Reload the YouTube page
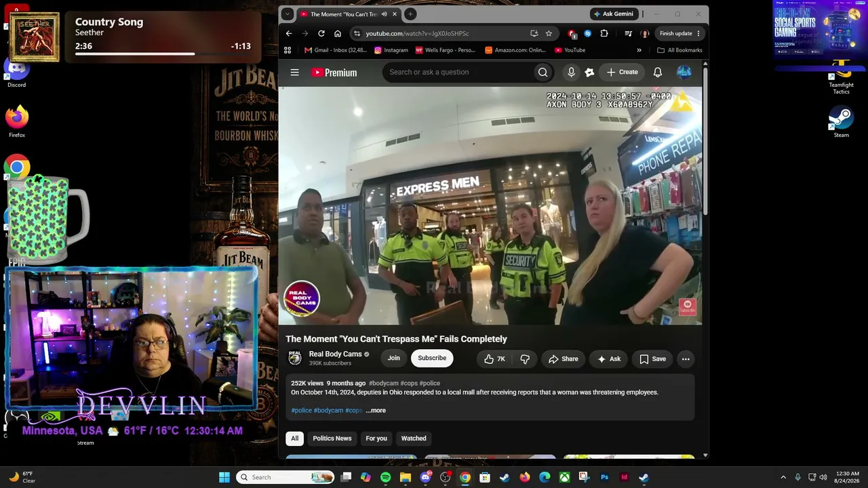The width and height of the screenshot is (868, 488). click(x=321, y=33)
